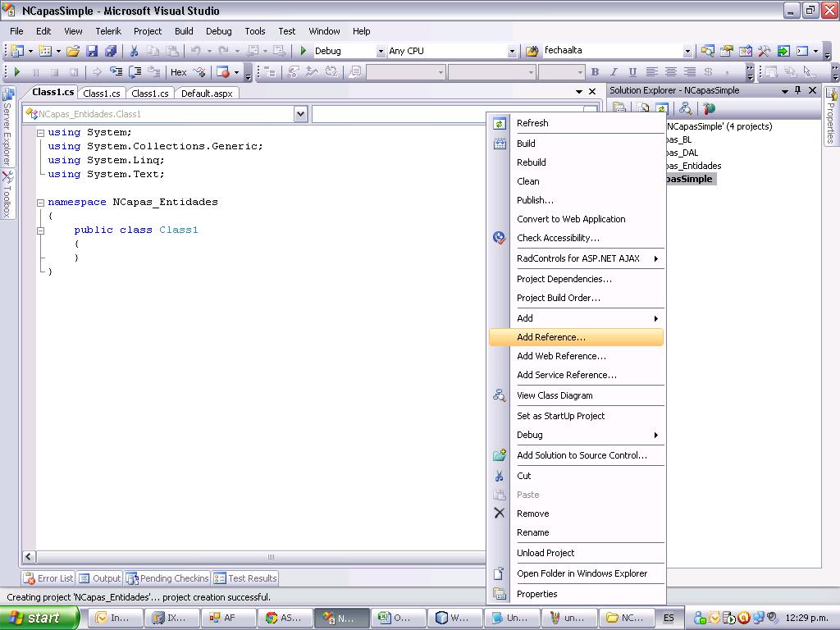This screenshot has width=840, height=630.
Task: Open the View Class Diagram icon in Solution Explorer
Action: (686, 107)
